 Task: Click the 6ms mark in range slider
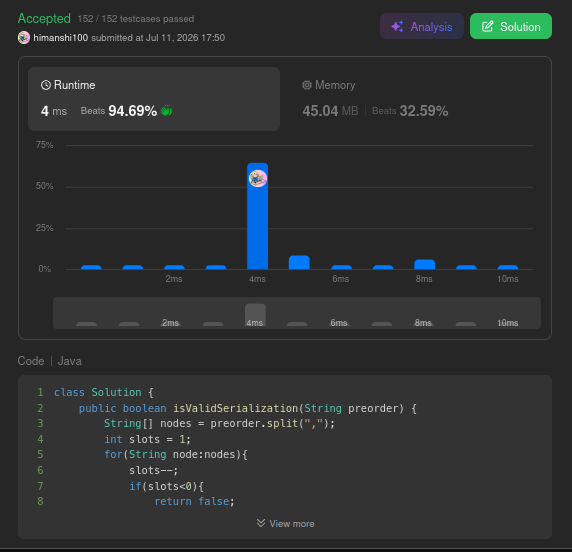(339, 323)
